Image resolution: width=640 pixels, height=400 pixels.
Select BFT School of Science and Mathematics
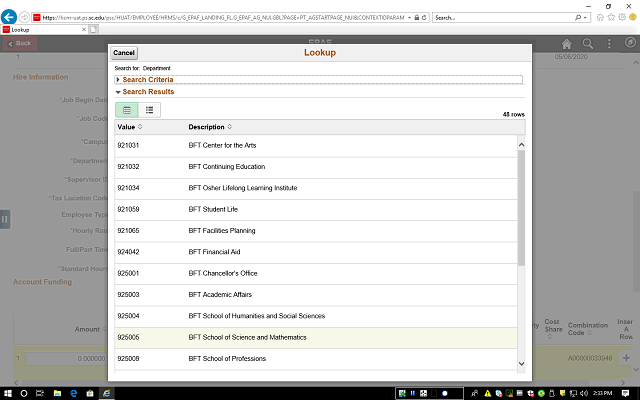(x=247, y=337)
